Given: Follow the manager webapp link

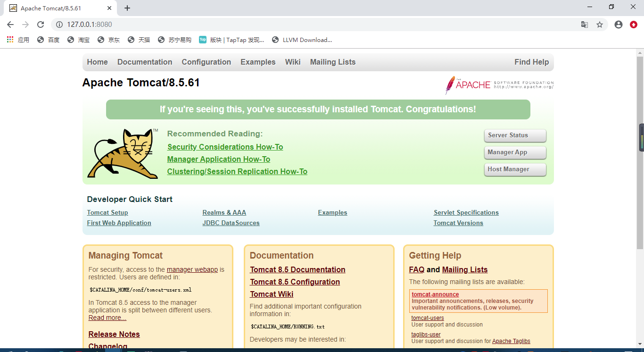Looking at the screenshot, I should click(192, 270).
